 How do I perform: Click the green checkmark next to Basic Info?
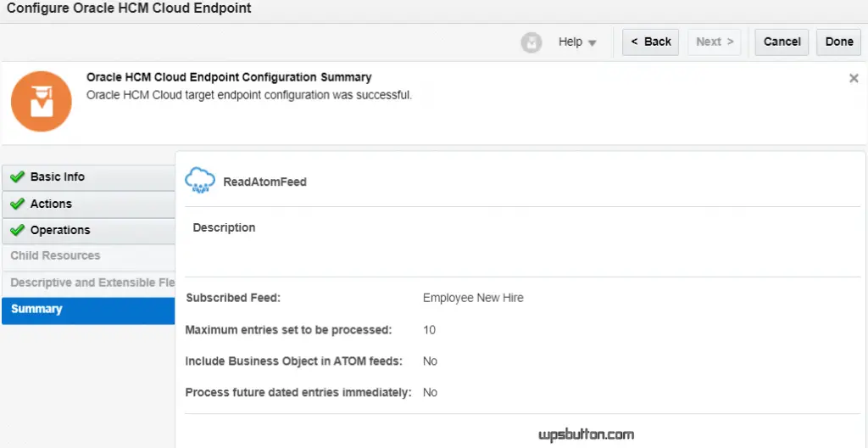tap(18, 176)
